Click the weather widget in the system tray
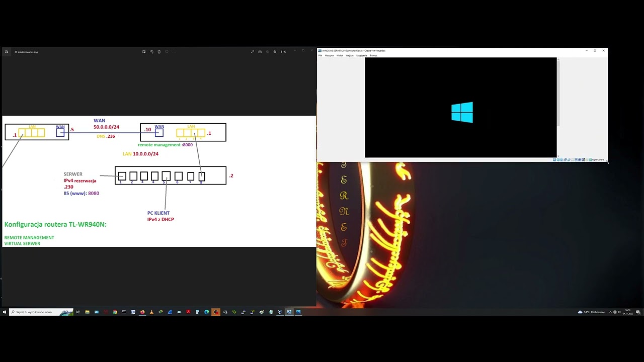The image size is (644, 362). coord(591,312)
